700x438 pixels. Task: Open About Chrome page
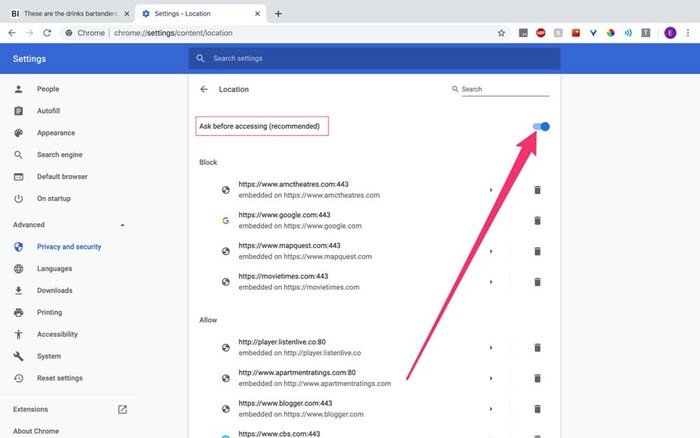pos(36,431)
